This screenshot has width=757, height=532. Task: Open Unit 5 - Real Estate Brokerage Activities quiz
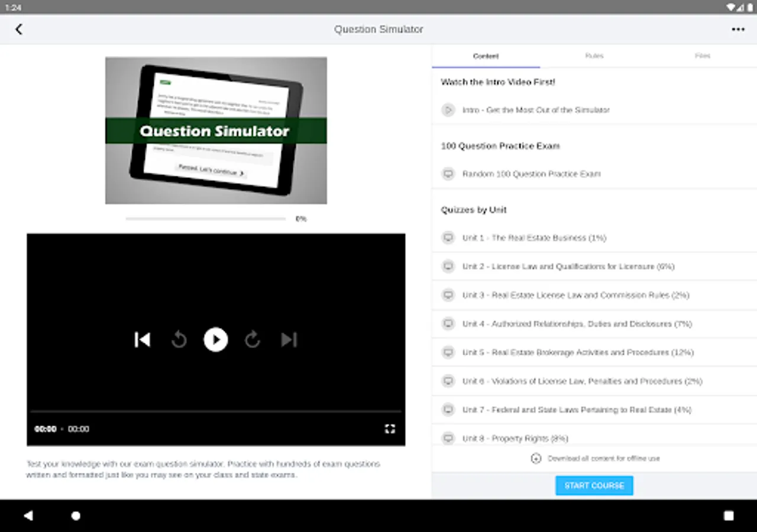point(594,352)
